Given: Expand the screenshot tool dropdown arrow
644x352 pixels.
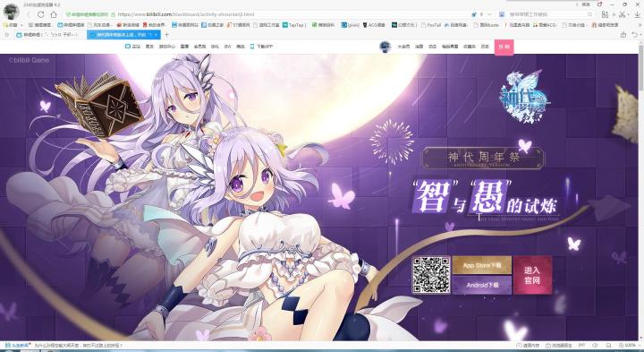Looking at the screenshot, I should tap(629, 15).
